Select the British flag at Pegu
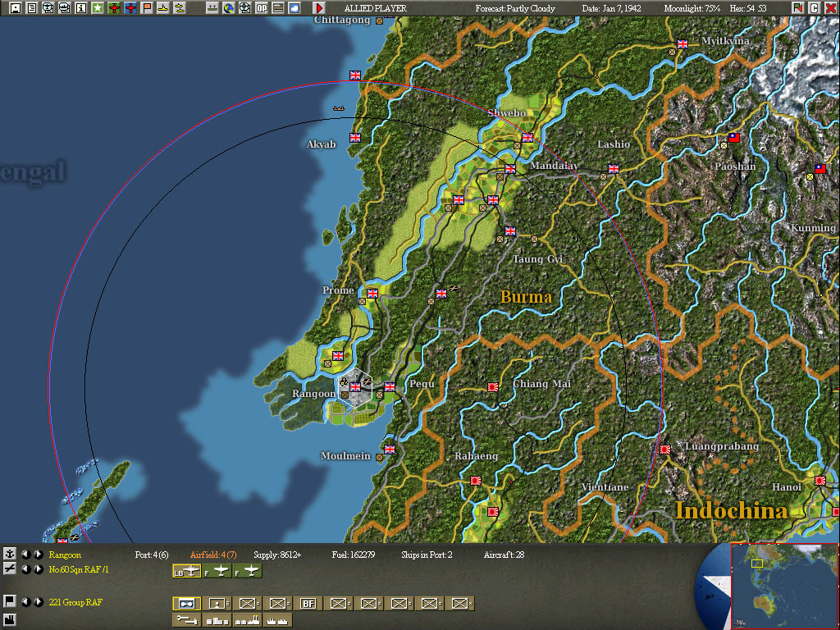 pyautogui.click(x=390, y=387)
